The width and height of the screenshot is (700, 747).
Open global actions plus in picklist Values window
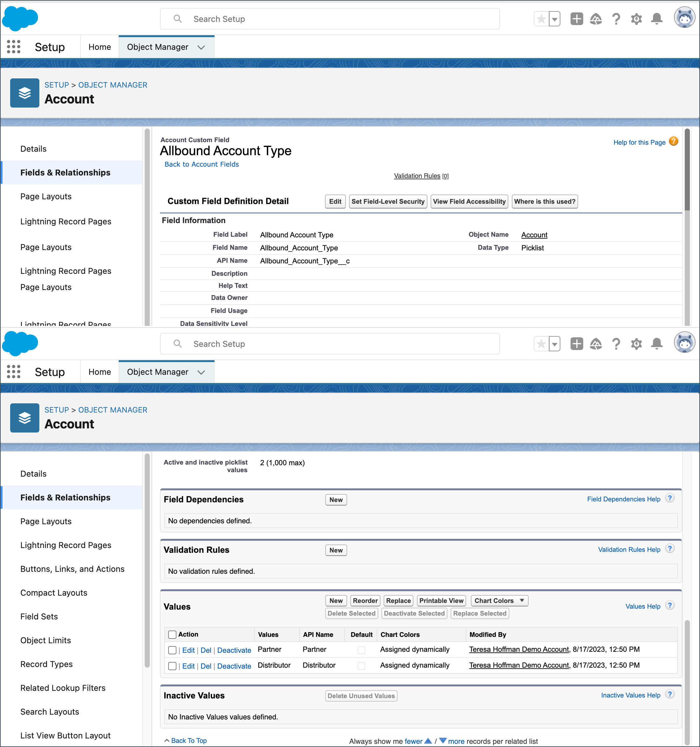[x=576, y=344]
